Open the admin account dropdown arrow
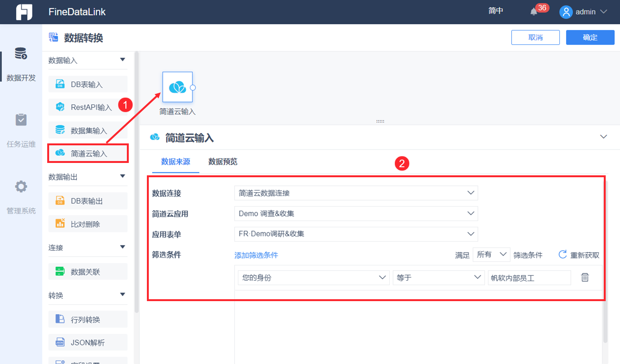Image resolution: width=620 pixels, height=364 pixels. [603, 12]
